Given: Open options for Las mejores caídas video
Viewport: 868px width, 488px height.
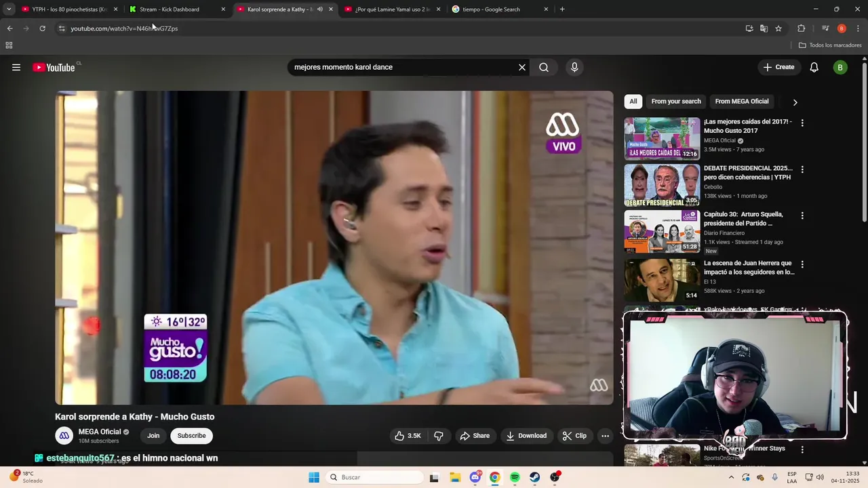Looking at the screenshot, I should coord(802,123).
